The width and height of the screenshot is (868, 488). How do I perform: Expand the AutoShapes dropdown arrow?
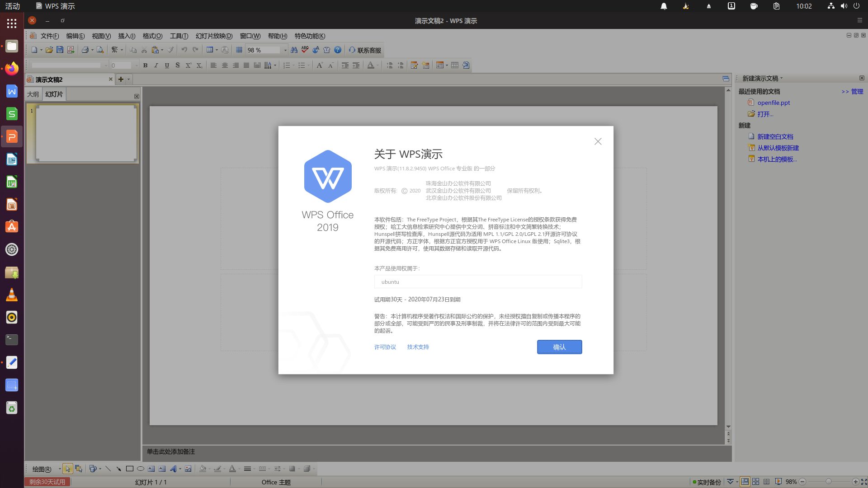[100, 469]
